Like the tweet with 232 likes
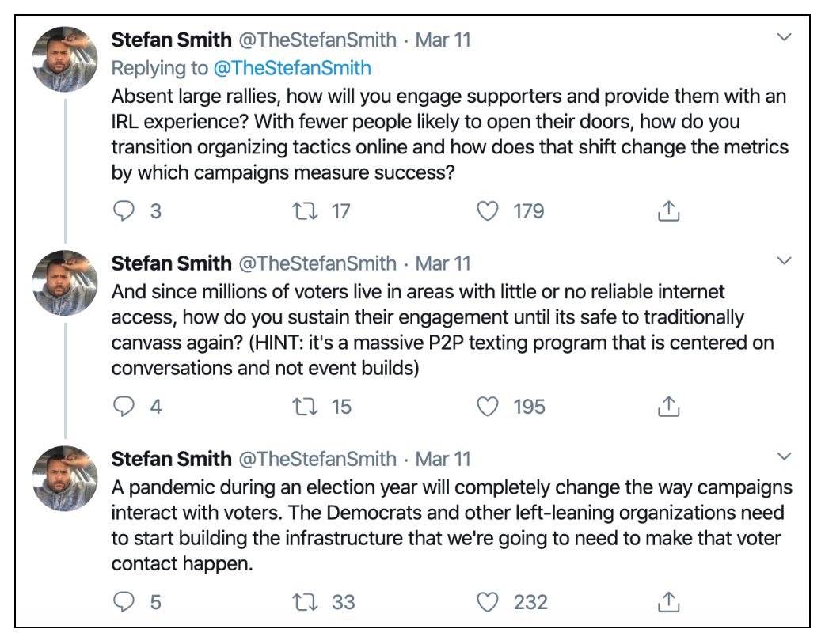825x644 pixels. coord(487,602)
